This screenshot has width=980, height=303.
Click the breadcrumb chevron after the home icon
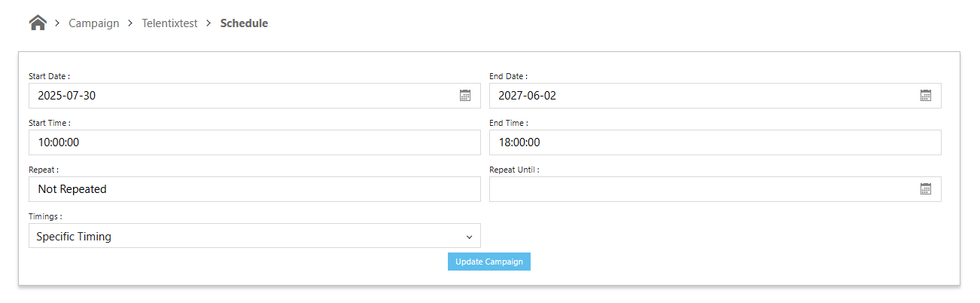click(x=57, y=23)
